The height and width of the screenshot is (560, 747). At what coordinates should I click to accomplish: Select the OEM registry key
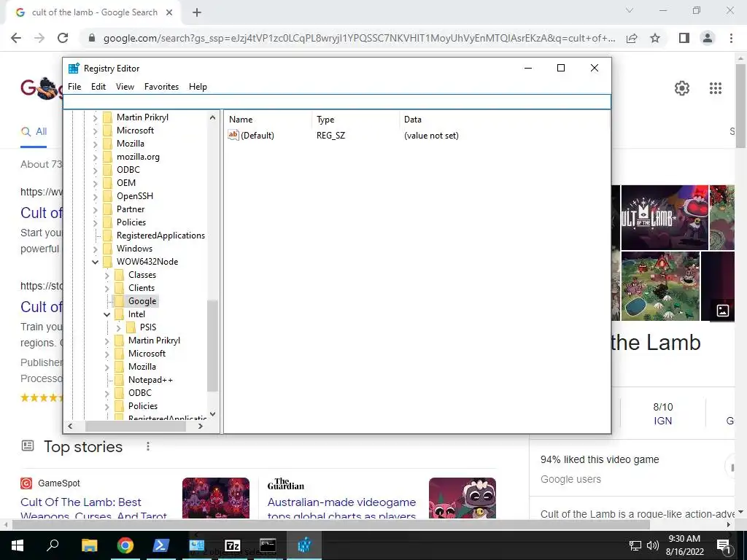click(126, 183)
